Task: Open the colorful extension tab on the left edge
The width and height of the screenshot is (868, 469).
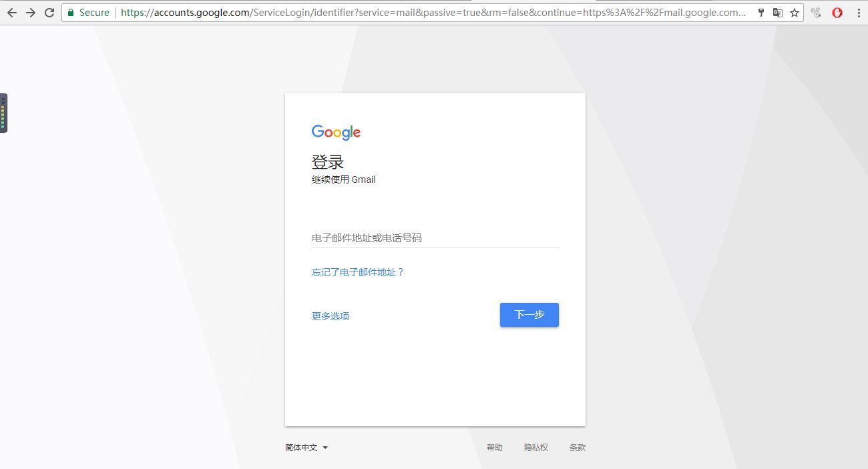Action: [x=4, y=113]
